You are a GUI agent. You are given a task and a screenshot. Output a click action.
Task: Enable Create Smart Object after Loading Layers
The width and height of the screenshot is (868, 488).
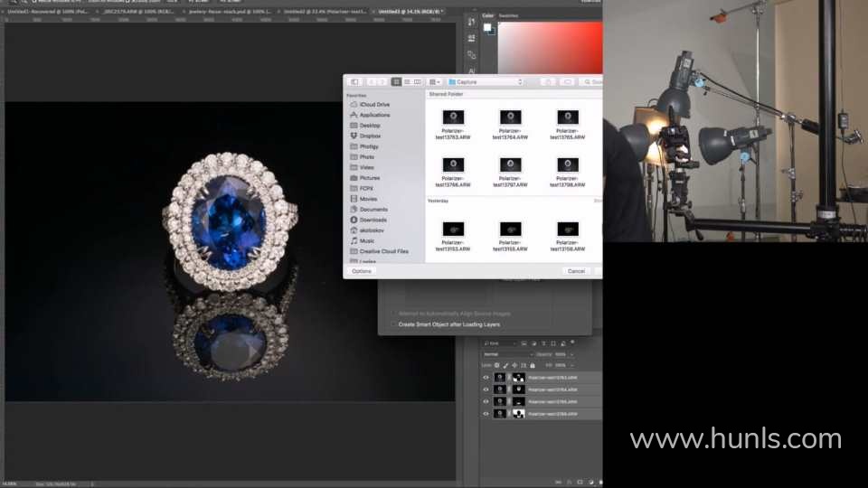pos(393,324)
